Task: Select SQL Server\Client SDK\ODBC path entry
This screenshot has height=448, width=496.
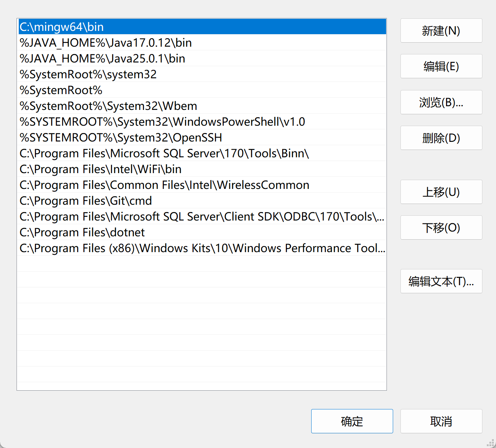Action: click(202, 216)
